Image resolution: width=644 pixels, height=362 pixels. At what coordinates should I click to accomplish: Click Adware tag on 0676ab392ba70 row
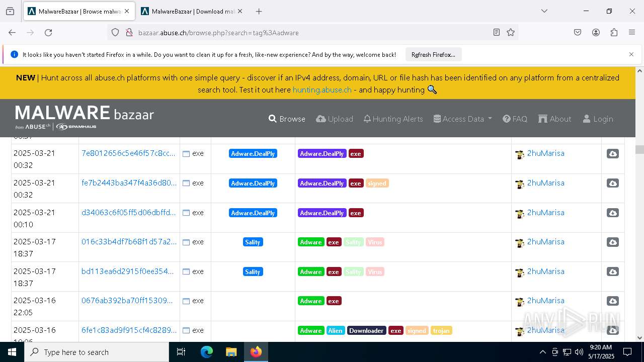coord(311,301)
